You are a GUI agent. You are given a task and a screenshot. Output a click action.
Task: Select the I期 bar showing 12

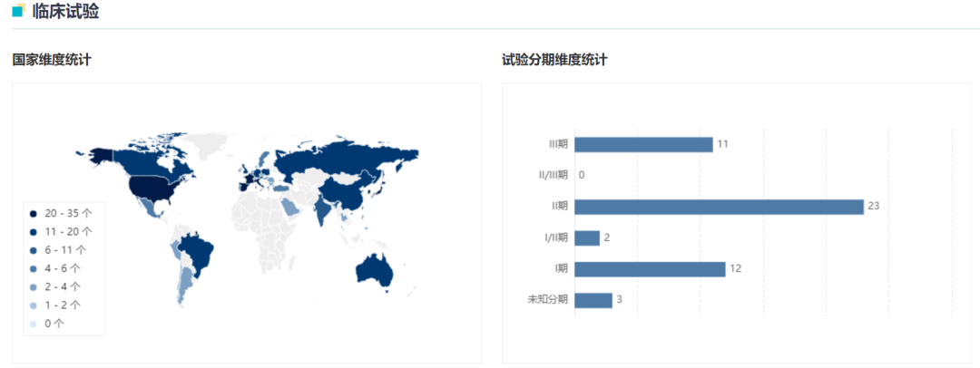click(650, 269)
